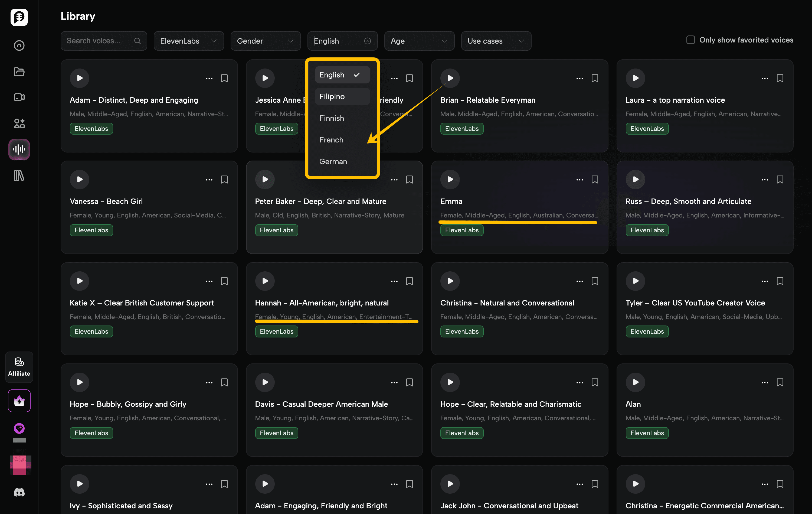This screenshot has width=812, height=514.
Task: Play the Ivy Sophisticated and Sassy voice
Action: (80, 484)
